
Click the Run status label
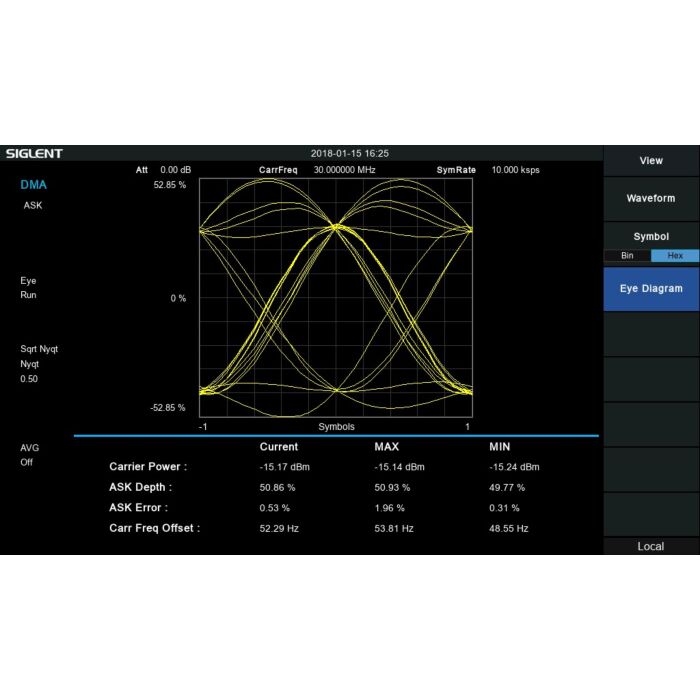pyautogui.click(x=28, y=296)
